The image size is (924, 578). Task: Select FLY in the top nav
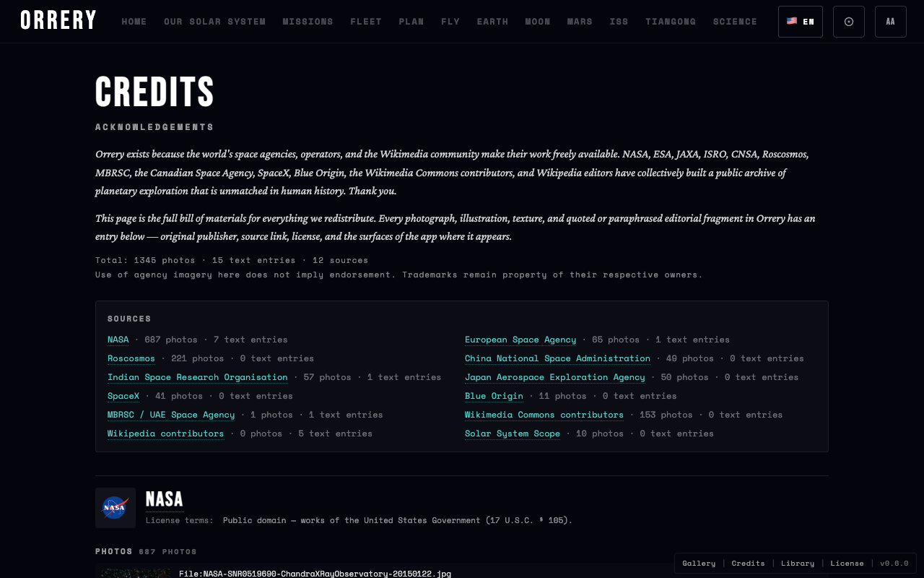click(450, 22)
